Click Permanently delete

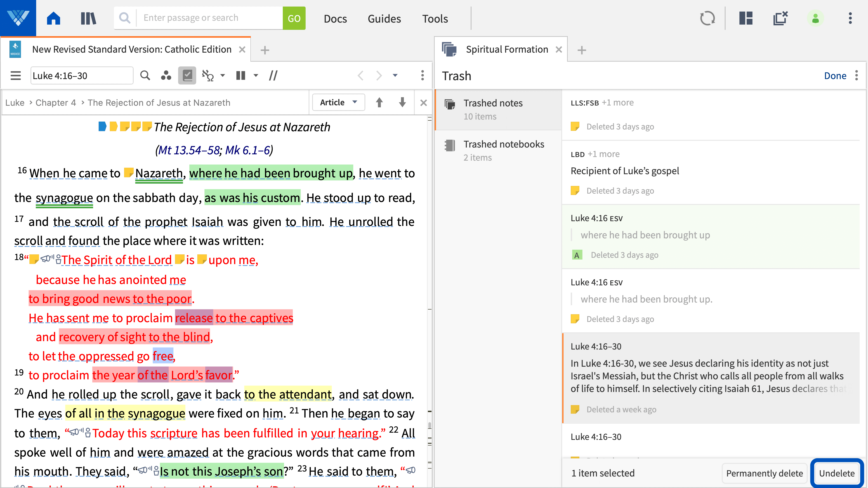(x=764, y=473)
